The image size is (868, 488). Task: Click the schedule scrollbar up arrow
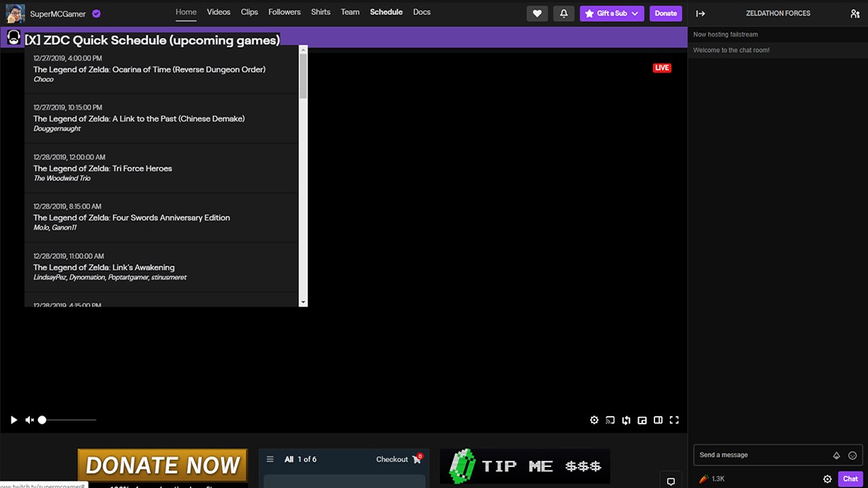[303, 49]
